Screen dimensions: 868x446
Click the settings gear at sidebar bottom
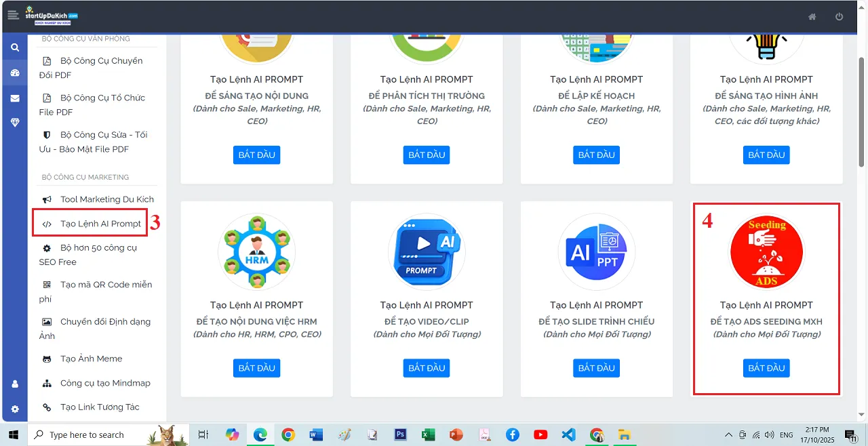[14, 408]
